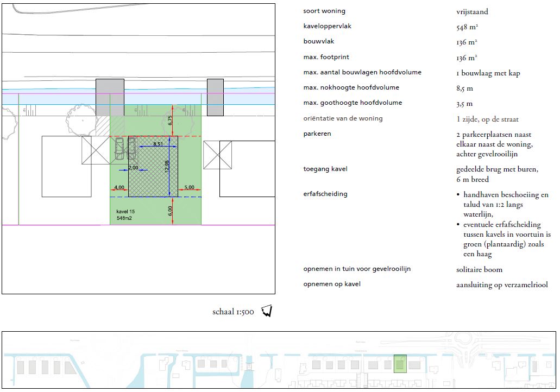Click the "kavel 15" plot label
The image size is (560, 392).
point(124,211)
